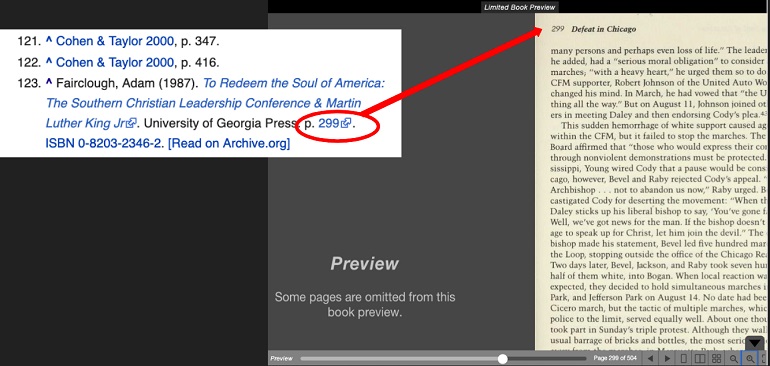Open thumbnail grid view
The image size is (770, 366).
pyautogui.click(x=716, y=359)
